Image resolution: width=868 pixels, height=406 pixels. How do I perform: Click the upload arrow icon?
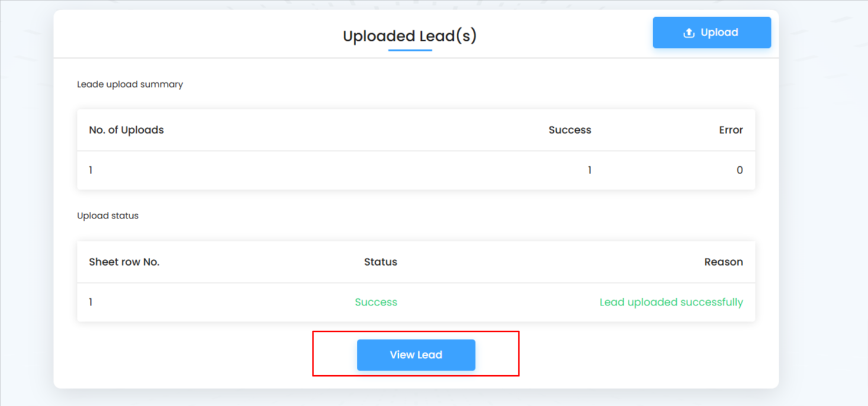[689, 33]
